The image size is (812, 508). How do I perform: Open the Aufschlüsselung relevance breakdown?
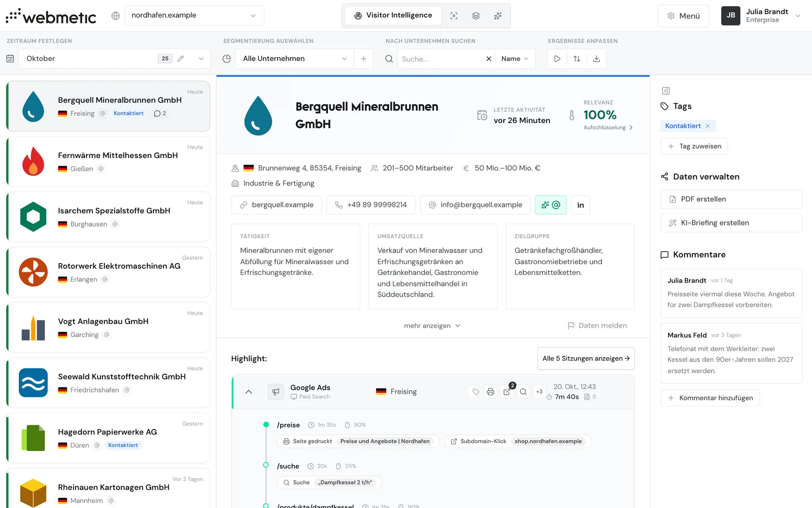pos(608,128)
